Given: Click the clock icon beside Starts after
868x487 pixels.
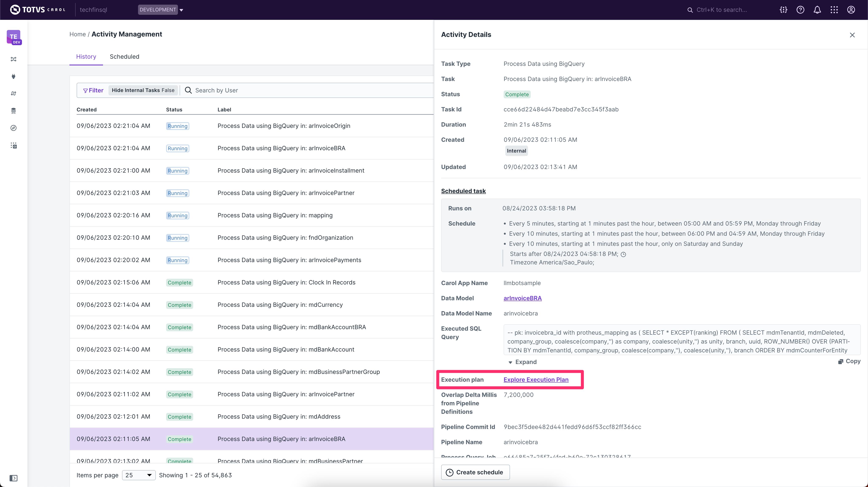Looking at the screenshot, I should (x=623, y=254).
